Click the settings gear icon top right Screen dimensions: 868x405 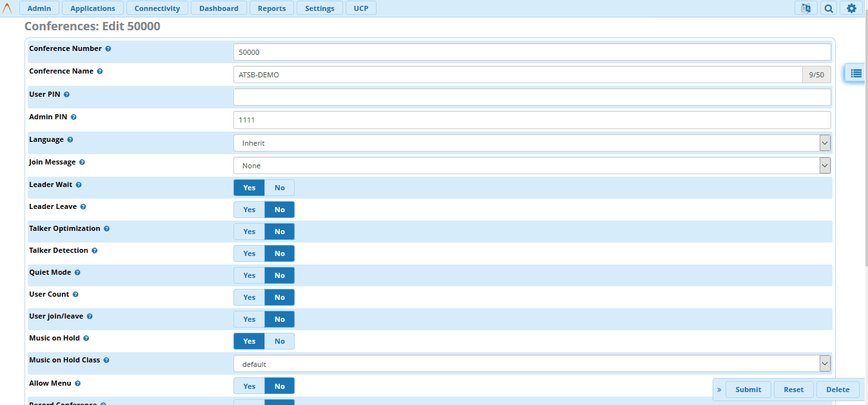click(851, 8)
